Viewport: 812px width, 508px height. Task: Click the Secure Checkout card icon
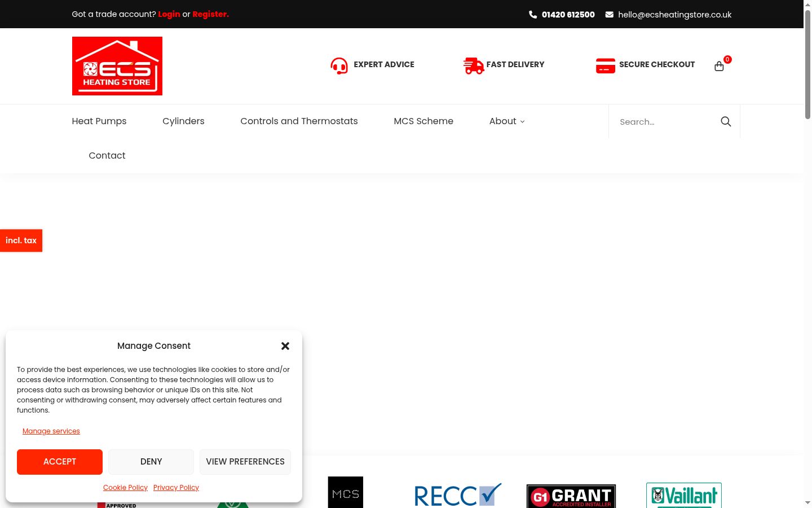pyautogui.click(x=606, y=65)
